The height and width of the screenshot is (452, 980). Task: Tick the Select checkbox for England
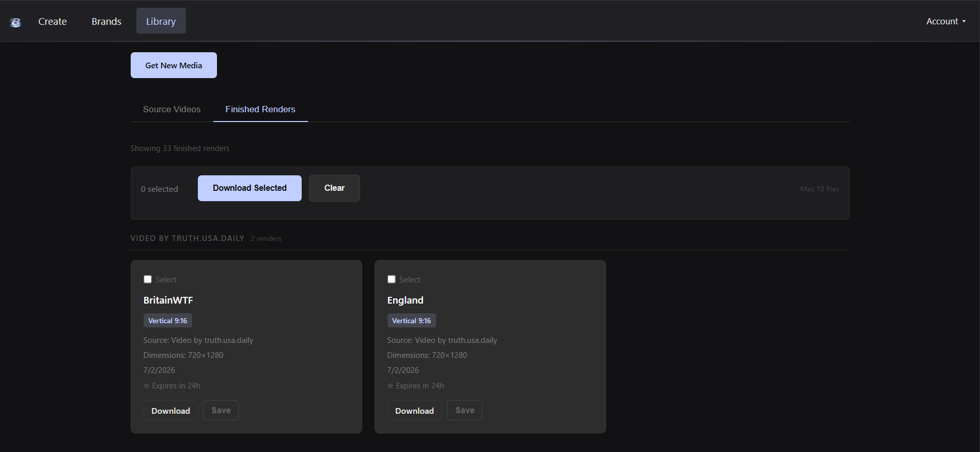click(392, 279)
